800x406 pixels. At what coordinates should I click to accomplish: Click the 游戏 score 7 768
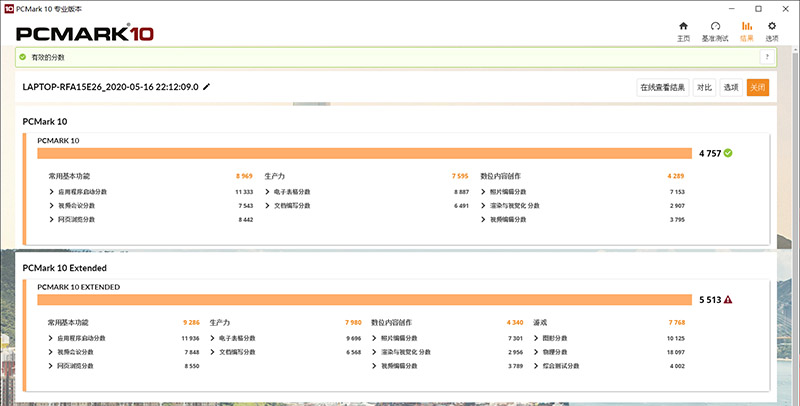(677, 322)
